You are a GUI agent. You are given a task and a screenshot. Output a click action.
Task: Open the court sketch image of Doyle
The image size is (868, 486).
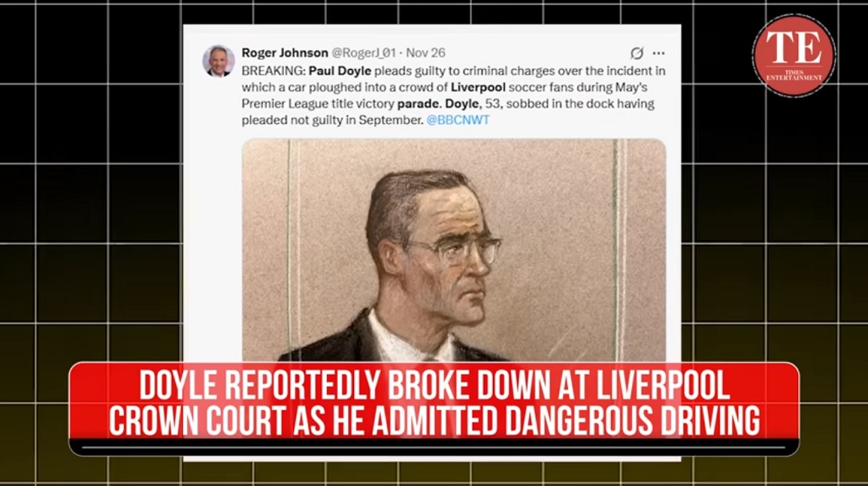point(454,250)
